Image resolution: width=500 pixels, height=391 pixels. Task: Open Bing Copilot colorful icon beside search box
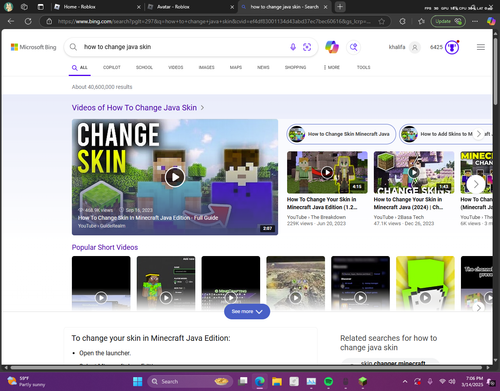coord(332,47)
